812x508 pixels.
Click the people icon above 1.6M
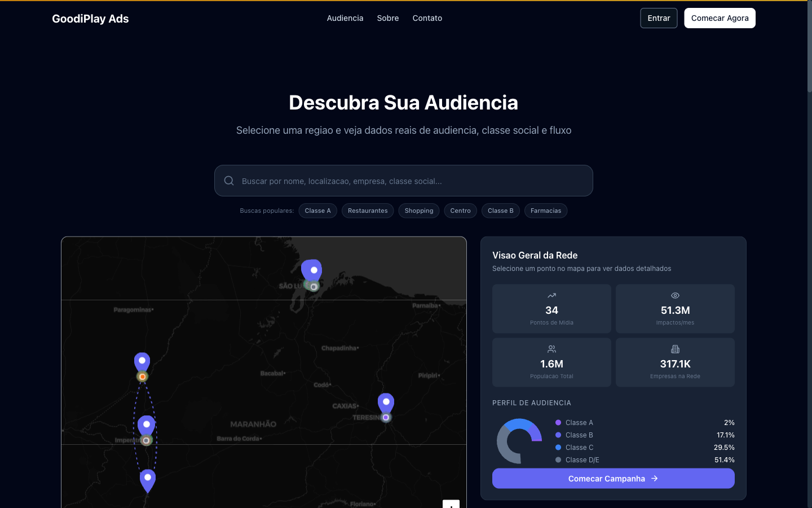(x=551, y=349)
